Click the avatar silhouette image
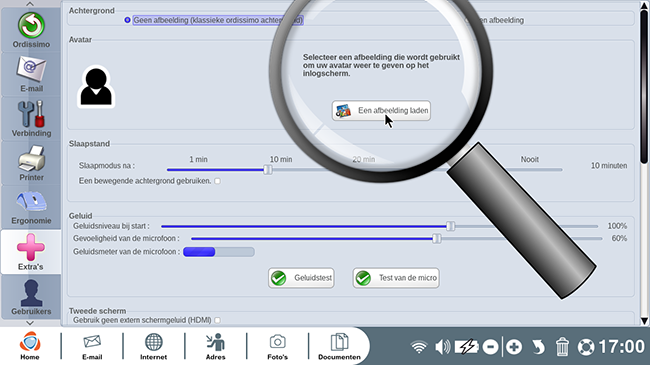 pyautogui.click(x=96, y=87)
